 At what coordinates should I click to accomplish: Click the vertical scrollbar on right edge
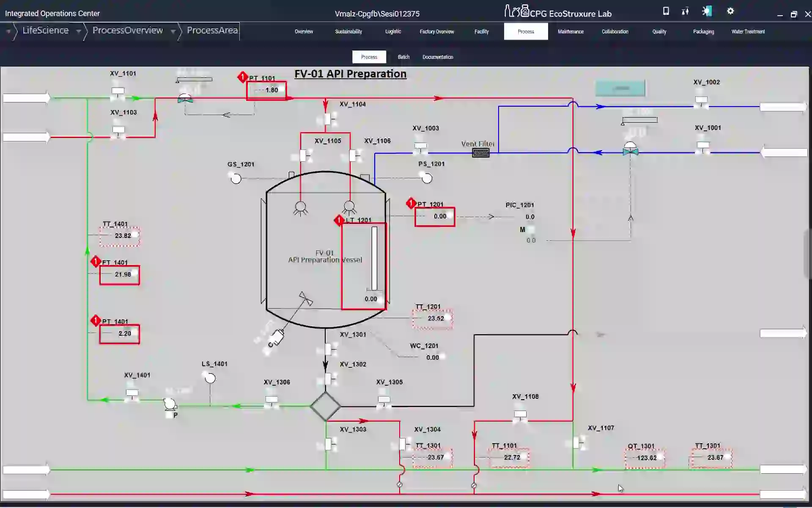[x=807, y=253]
